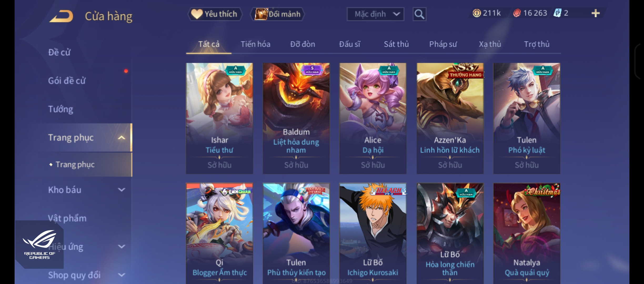Open the search magnifier icon
This screenshot has width=644, height=284.
419,14
